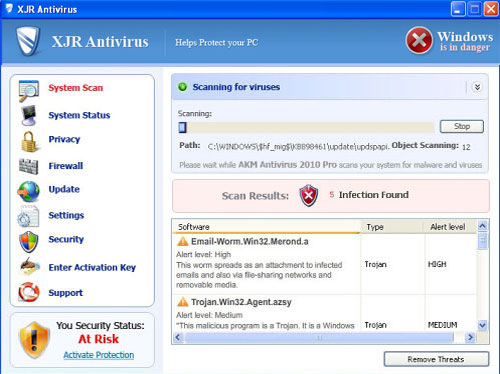Click the System Scan magnifier icon
Screen dimensions: 500x374
point(29,91)
